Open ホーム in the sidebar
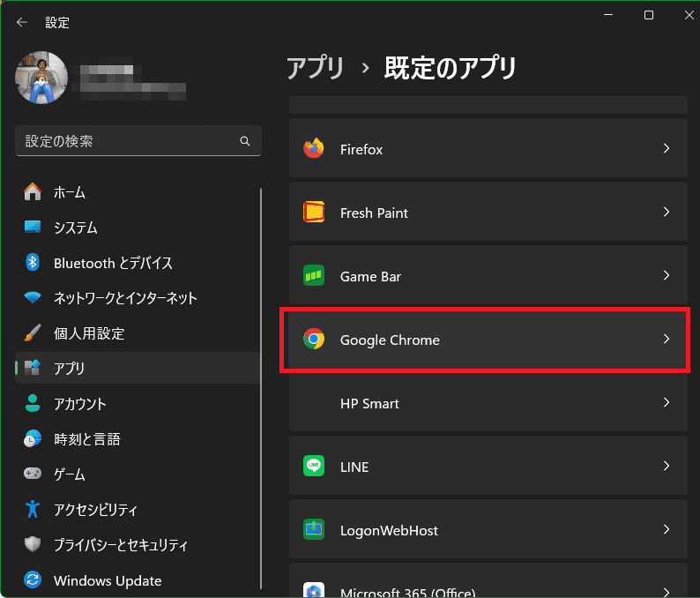The width and height of the screenshot is (700, 598). click(x=69, y=192)
